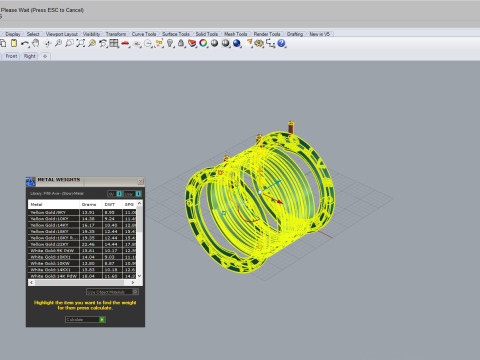Image resolution: width=480 pixels, height=360 pixels.
Task: Open the Surface Tools tab
Action: pos(176,34)
